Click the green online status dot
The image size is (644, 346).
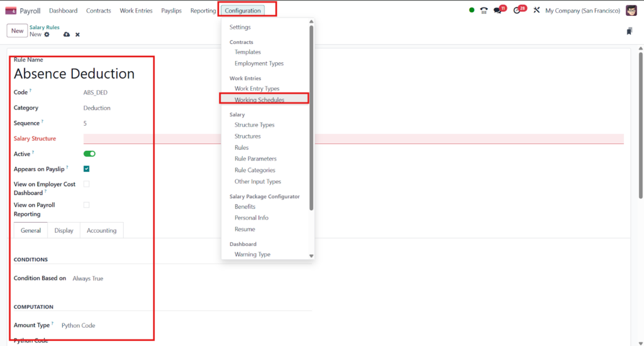coord(472,10)
